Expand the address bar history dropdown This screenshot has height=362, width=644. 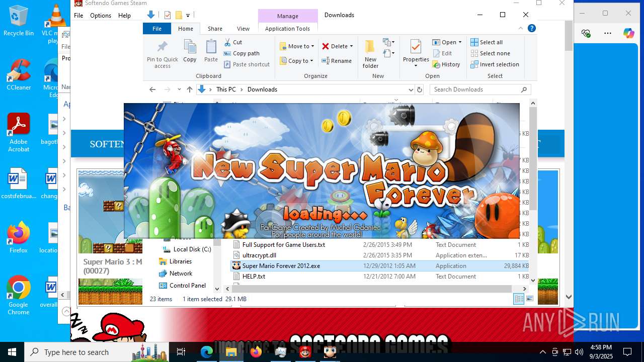410,89
